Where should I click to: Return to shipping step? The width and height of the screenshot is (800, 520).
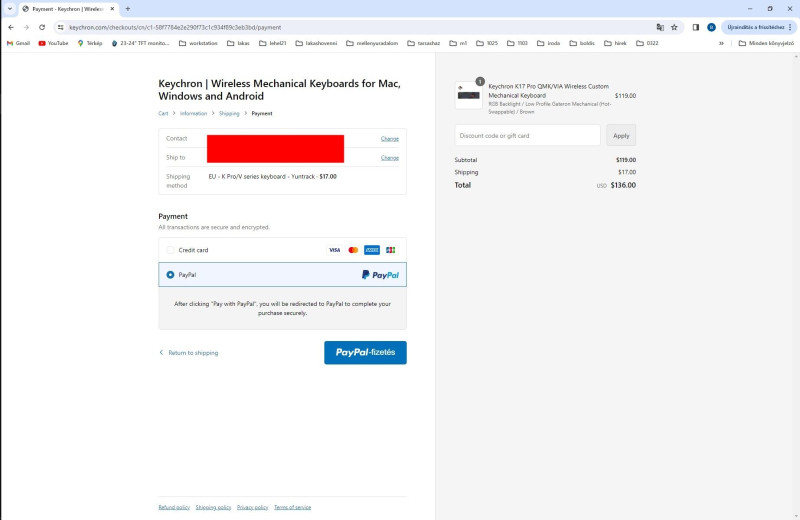pyautogui.click(x=189, y=353)
